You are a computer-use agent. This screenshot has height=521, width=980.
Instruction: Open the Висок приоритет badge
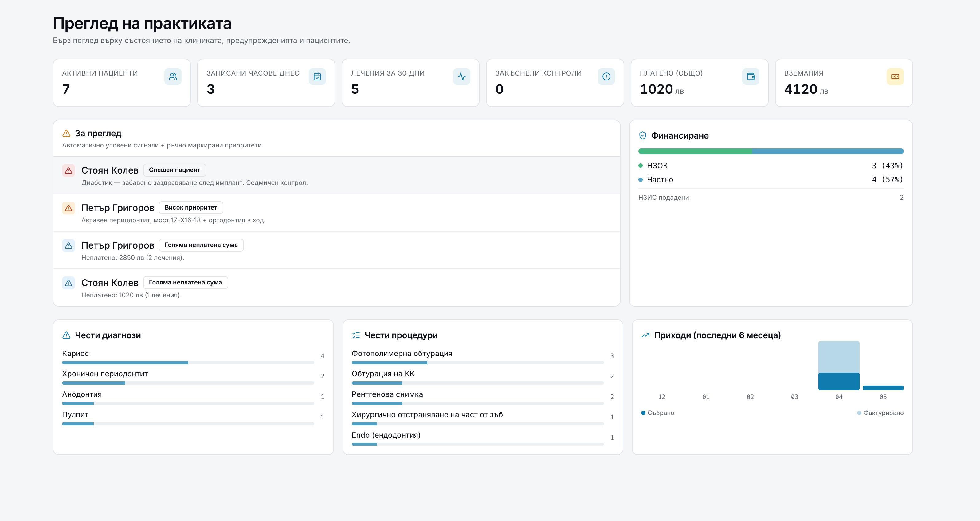(190, 207)
